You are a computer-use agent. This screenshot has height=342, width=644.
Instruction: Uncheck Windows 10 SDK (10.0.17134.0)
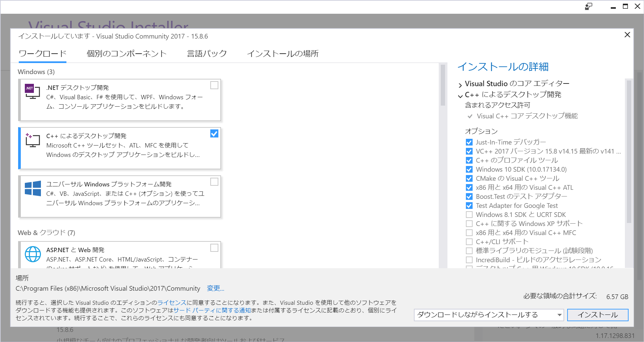pos(469,169)
